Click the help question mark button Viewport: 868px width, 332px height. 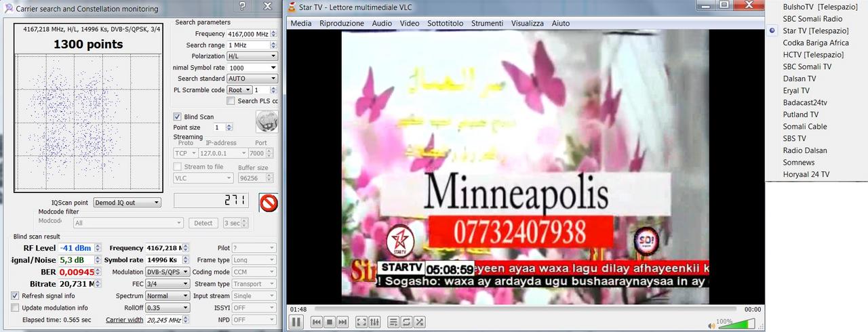tap(243, 7)
